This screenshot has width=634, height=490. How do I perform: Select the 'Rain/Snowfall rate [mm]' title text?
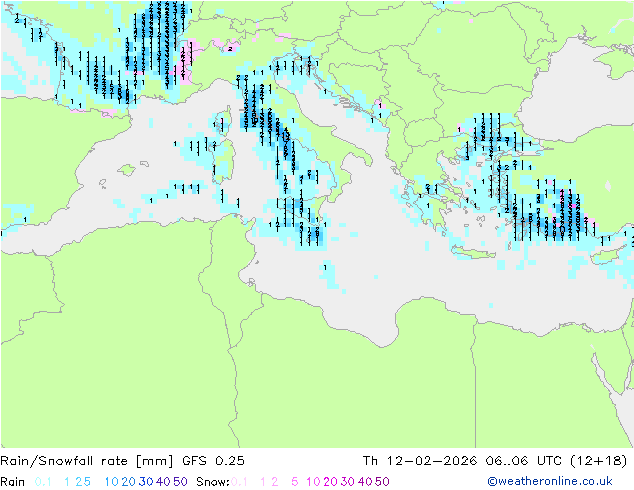tap(87, 461)
